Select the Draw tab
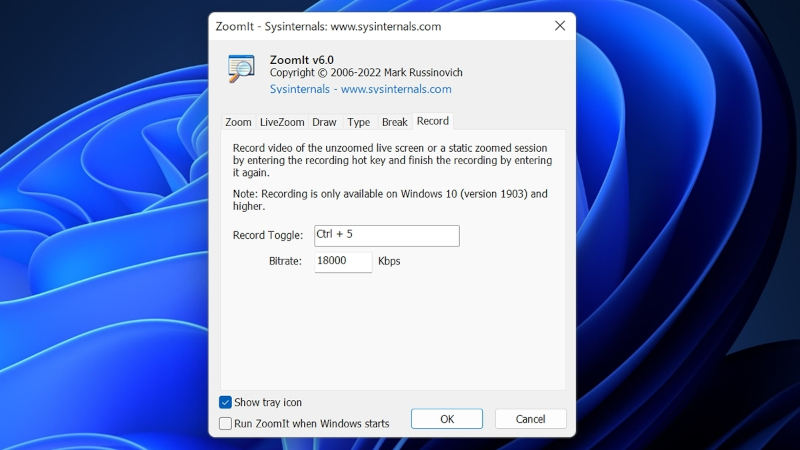 coord(324,122)
